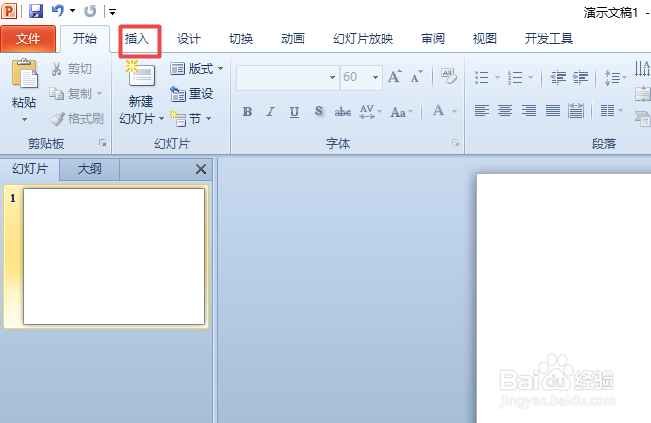Click the decrease list level icon

point(558,78)
